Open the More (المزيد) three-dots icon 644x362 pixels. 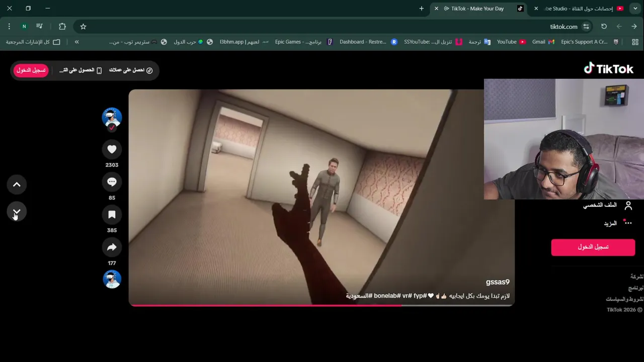pos(628,223)
